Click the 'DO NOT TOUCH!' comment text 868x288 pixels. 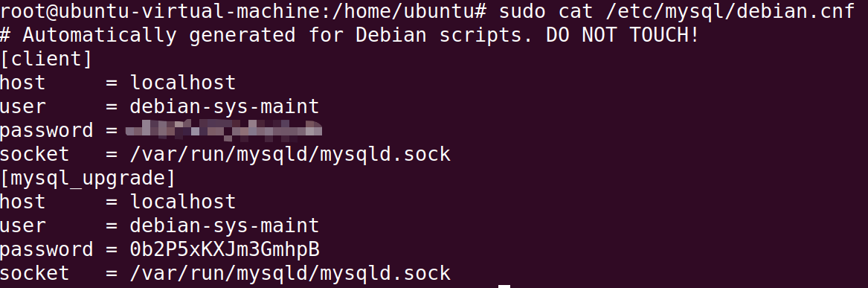pyautogui.click(x=623, y=35)
